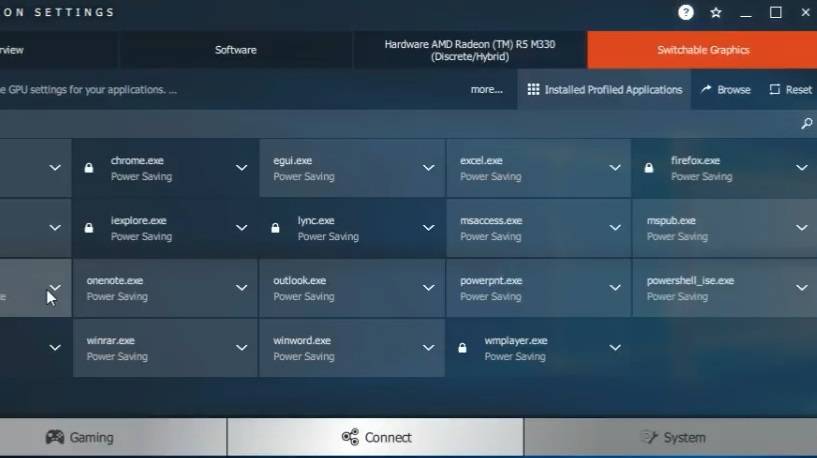The height and width of the screenshot is (458, 817).
Task: Click the lock icon on firefox.exe
Action: [649, 168]
